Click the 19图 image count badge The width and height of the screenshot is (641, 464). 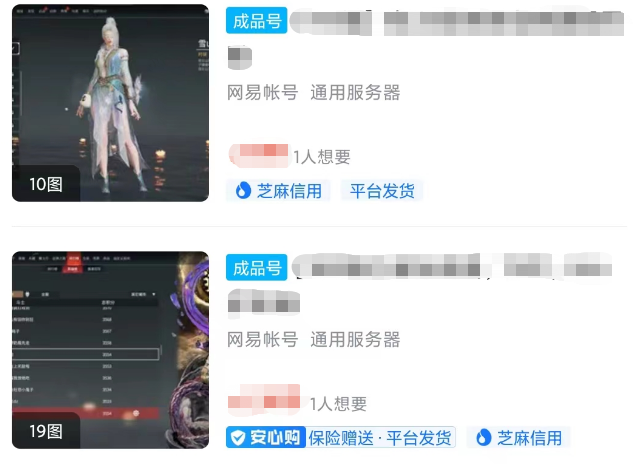[x=46, y=431]
